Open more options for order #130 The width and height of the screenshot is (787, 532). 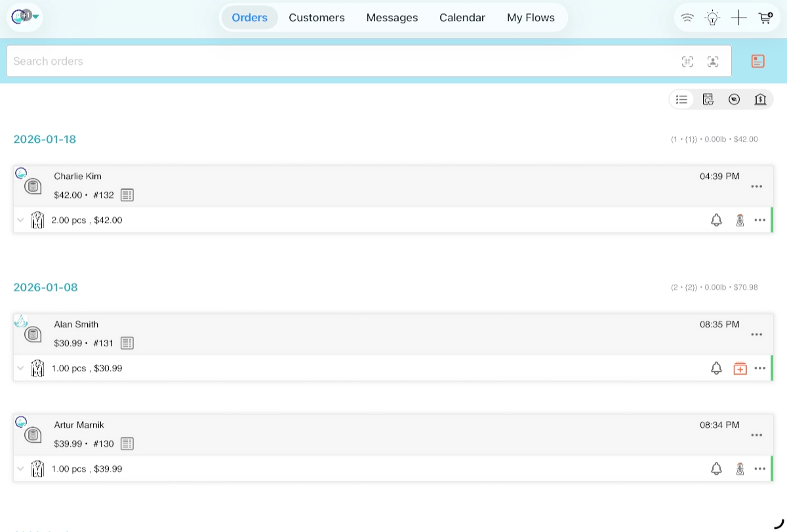(x=757, y=434)
